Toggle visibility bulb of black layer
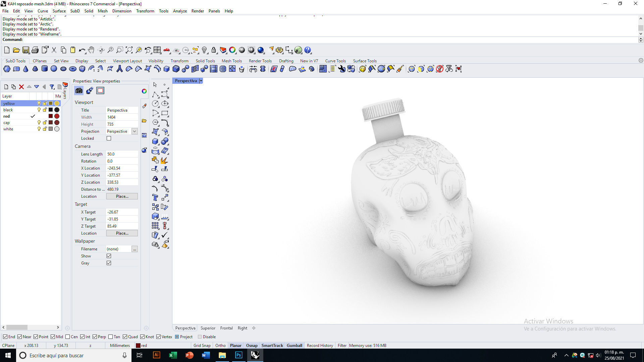The height and width of the screenshot is (362, 644). (x=39, y=110)
